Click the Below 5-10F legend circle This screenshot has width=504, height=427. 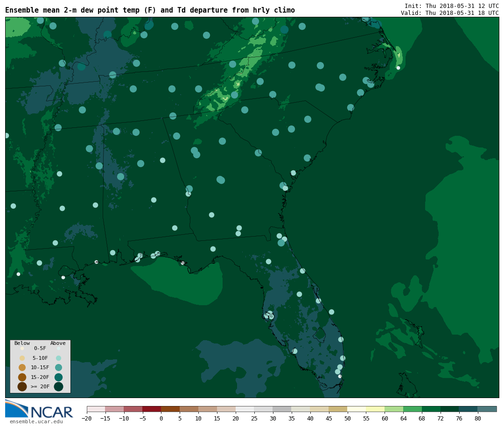(22, 358)
